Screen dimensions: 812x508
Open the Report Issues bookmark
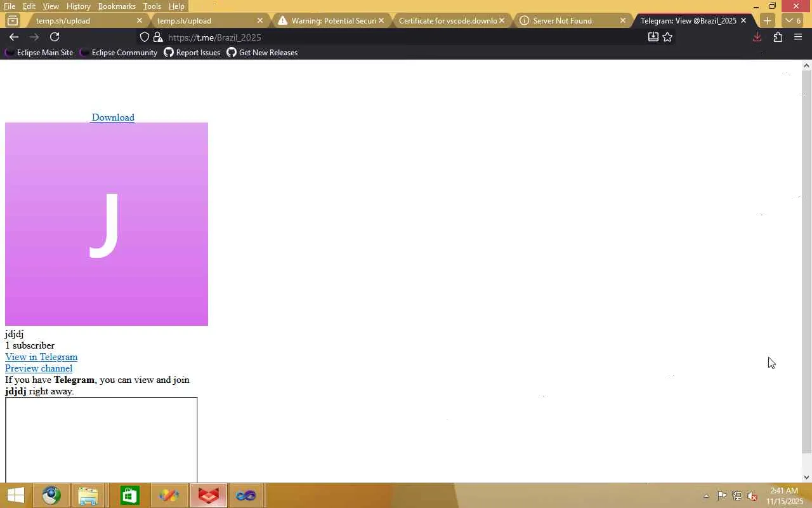[192, 53]
